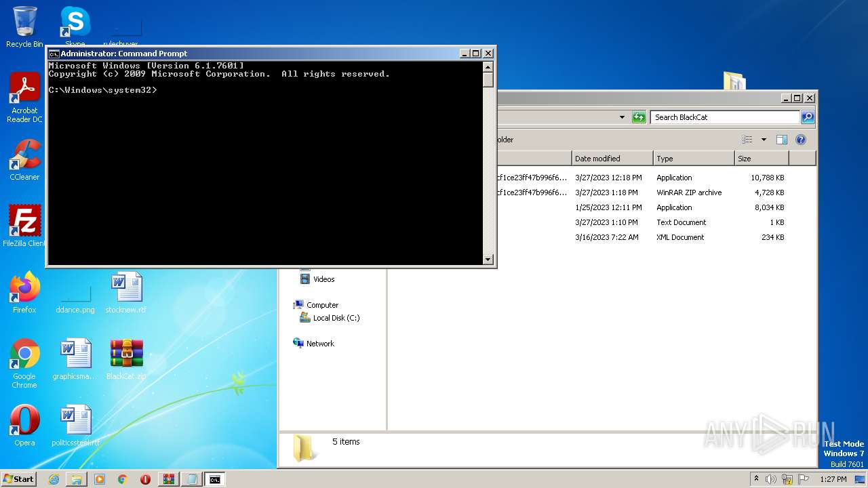Viewport: 868px width, 488px height.
Task: Click the Chrome icon in the taskbar
Action: point(122,479)
